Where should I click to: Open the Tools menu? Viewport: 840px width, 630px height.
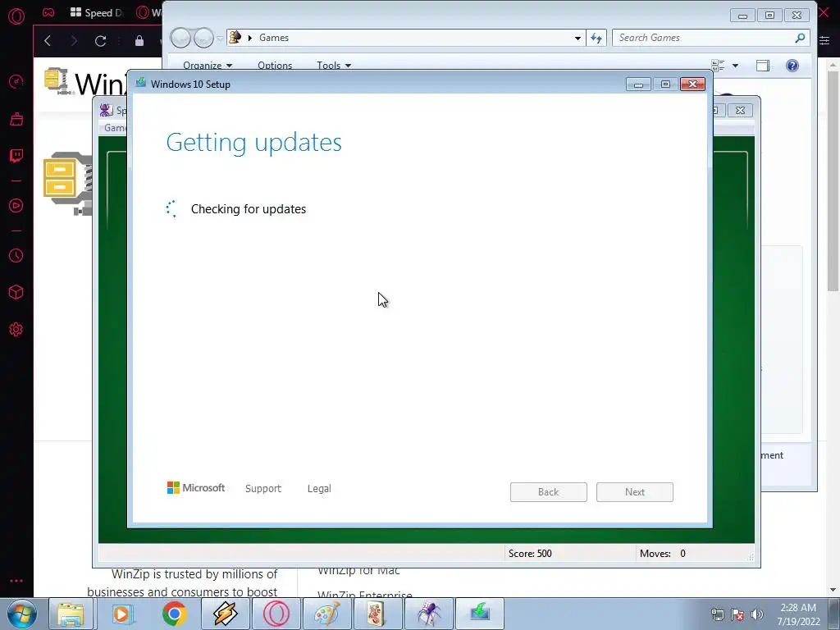[333, 66]
